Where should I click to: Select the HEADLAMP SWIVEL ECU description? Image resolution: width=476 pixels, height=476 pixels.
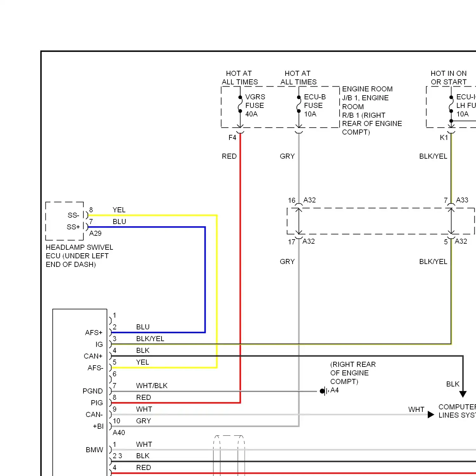coord(79,256)
